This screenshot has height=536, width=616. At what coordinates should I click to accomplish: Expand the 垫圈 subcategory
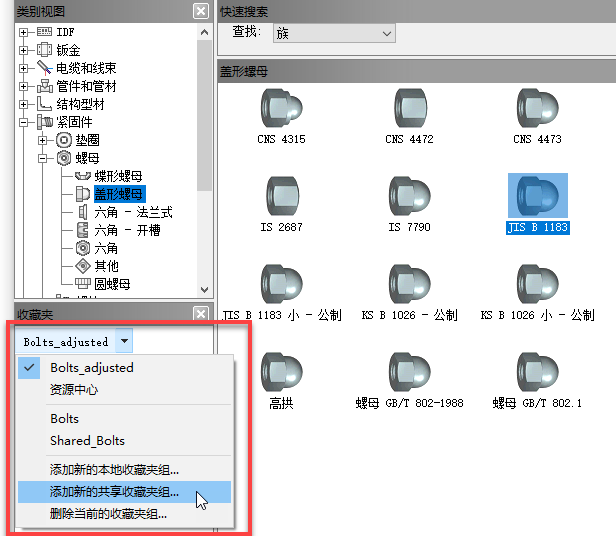click(42, 140)
